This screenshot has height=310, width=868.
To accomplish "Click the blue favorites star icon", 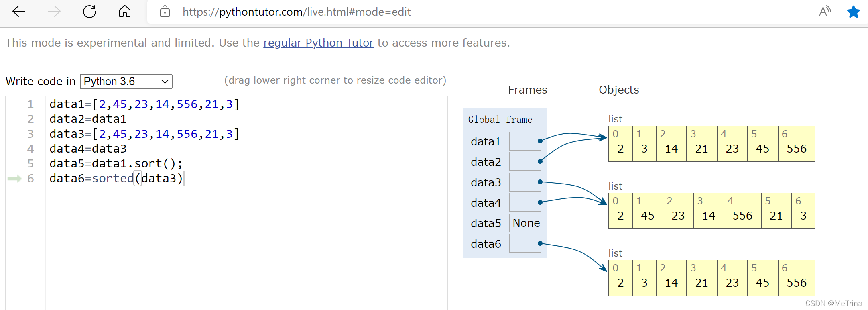I will (853, 12).
